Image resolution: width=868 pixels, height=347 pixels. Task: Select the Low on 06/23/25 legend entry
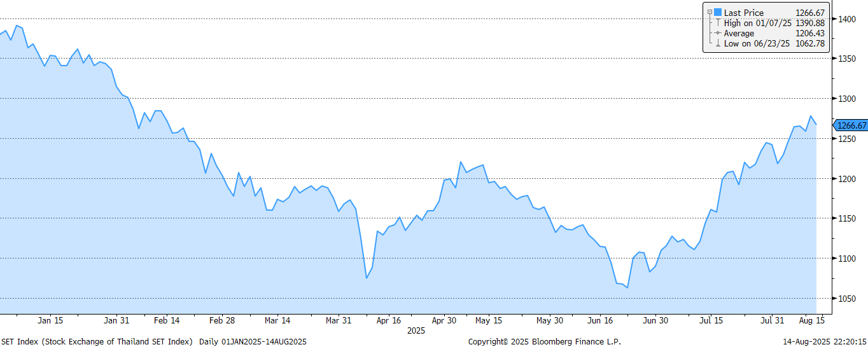tap(757, 43)
